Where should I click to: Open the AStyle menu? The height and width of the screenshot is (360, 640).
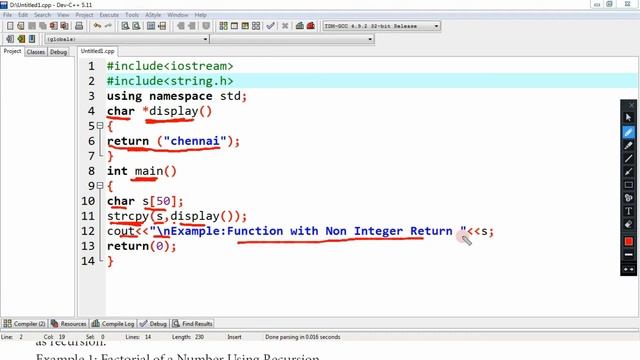[x=153, y=15]
